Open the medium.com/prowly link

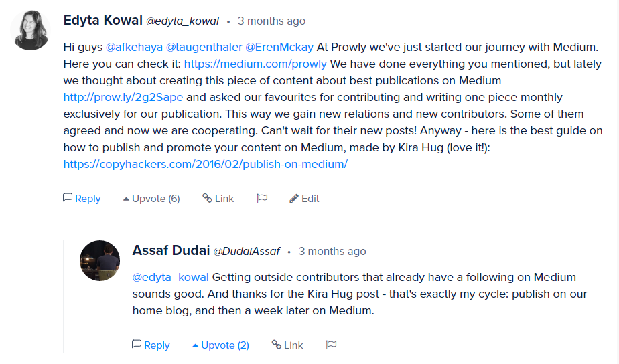click(255, 64)
